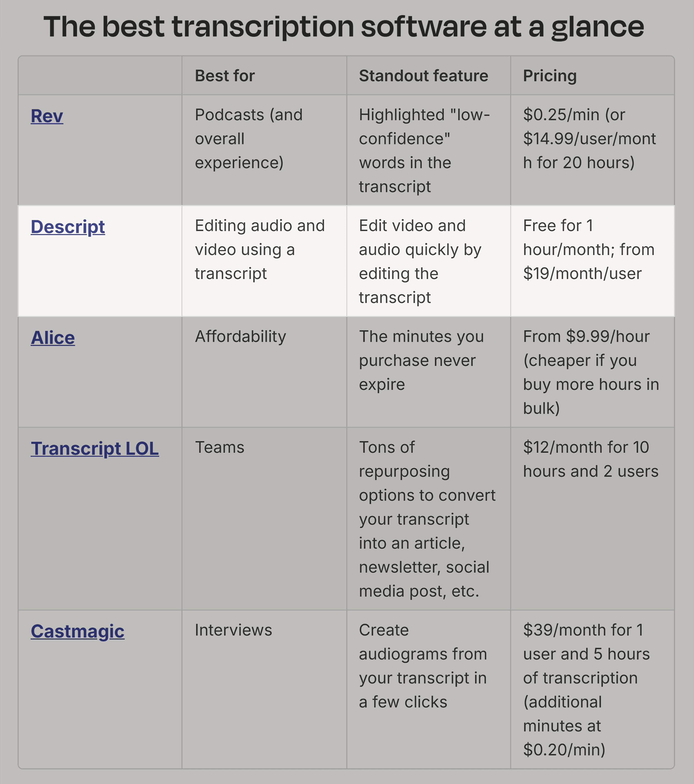This screenshot has height=784, width=694.
Task: Select Alice's "minutes you purchase never expire" text
Action: (421, 360)
